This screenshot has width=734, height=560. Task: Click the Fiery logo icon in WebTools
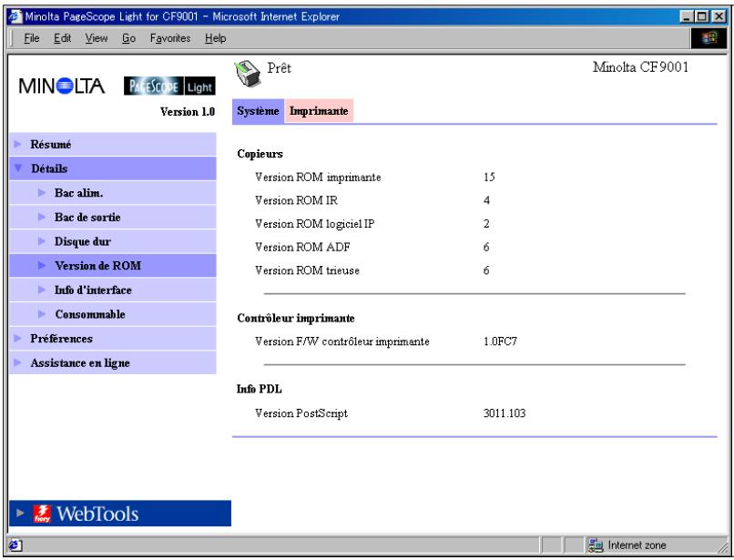pyautogui.click(x=42, y=514)
